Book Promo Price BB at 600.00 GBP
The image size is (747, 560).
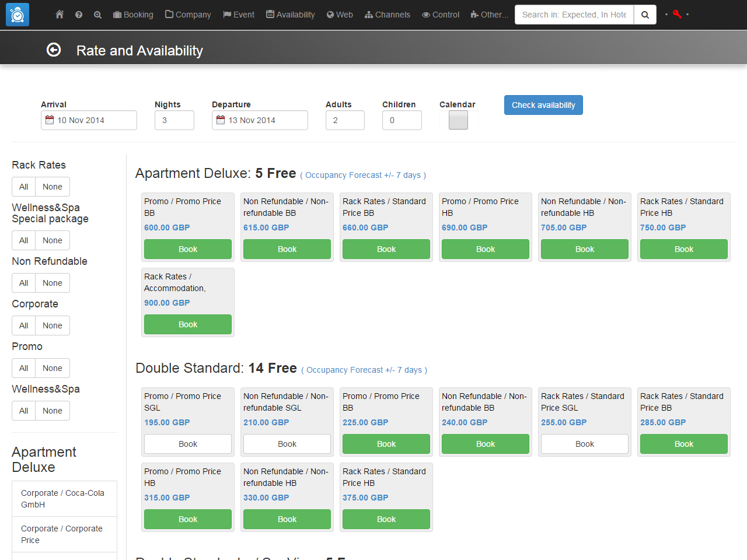pyautogui.click(x=187, y=249)
